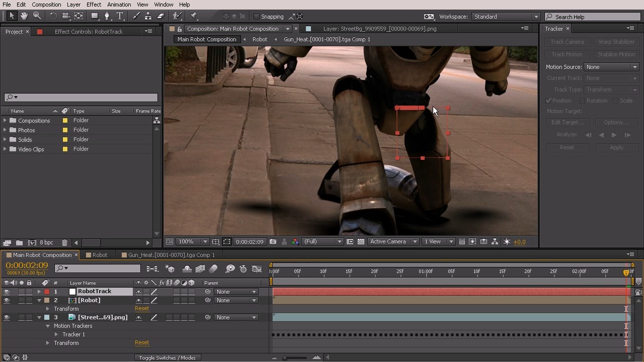Select the Hand tool

pos(24,16)
